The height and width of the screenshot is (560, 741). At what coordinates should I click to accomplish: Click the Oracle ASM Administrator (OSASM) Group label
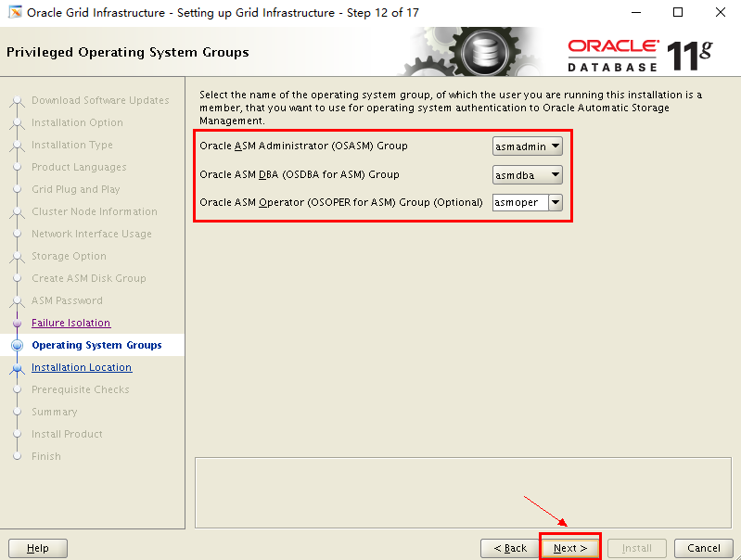303,146
